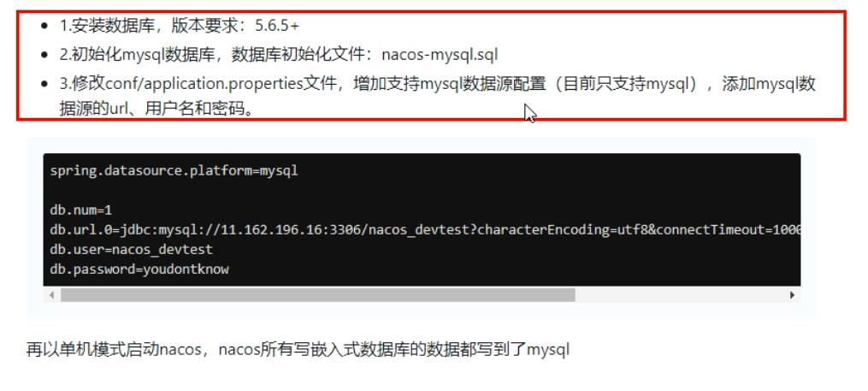Click the nacos_devtest username value
This screenshot has height=391, width=868.
click(162, 250)
